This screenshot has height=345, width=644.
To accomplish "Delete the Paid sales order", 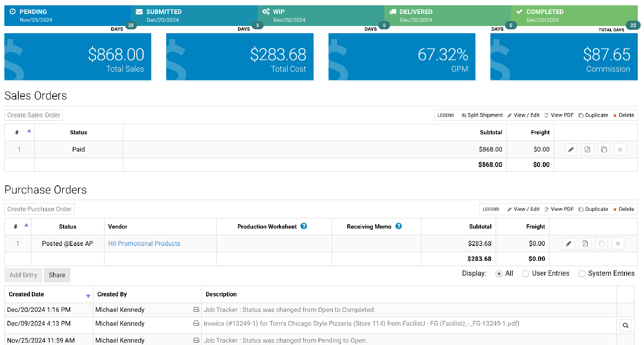I will coord(620,150).
